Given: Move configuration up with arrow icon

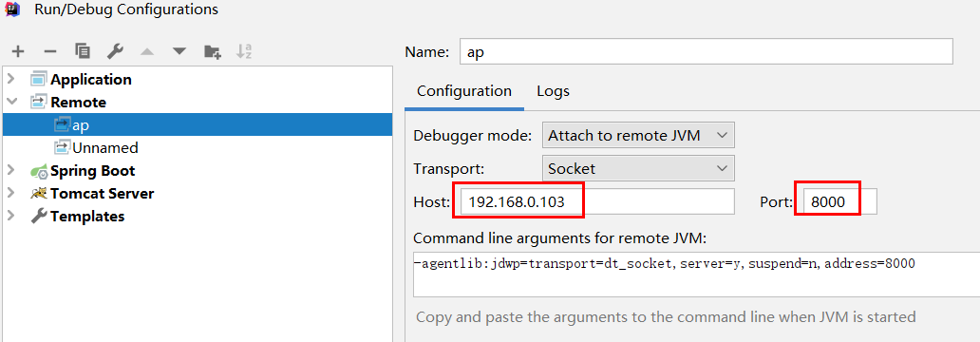Looking at the screenshot, I should [147, 51].
